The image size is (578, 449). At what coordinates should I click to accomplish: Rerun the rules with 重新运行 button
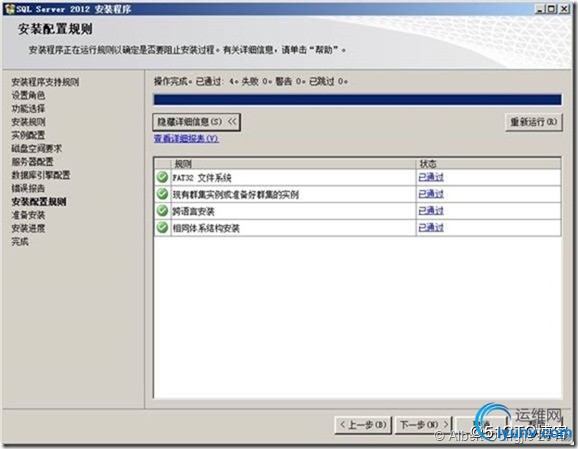tap(533, 122)
